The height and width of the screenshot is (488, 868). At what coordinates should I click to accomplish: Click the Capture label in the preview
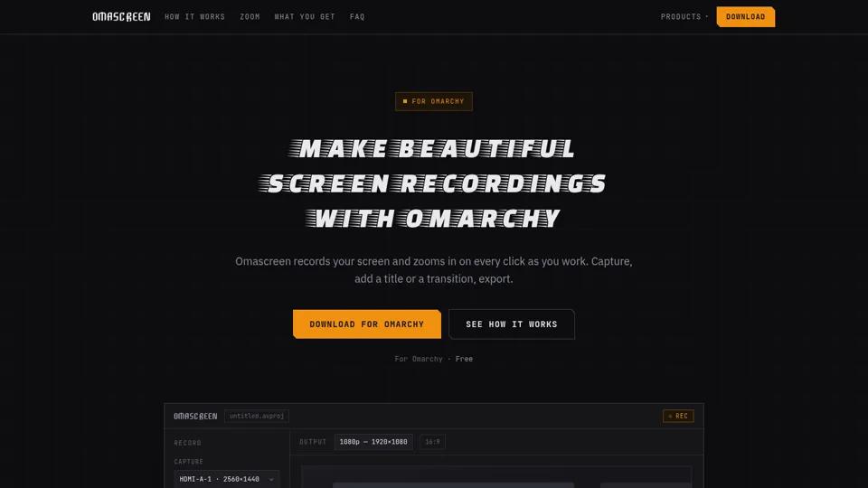(189, 462)
